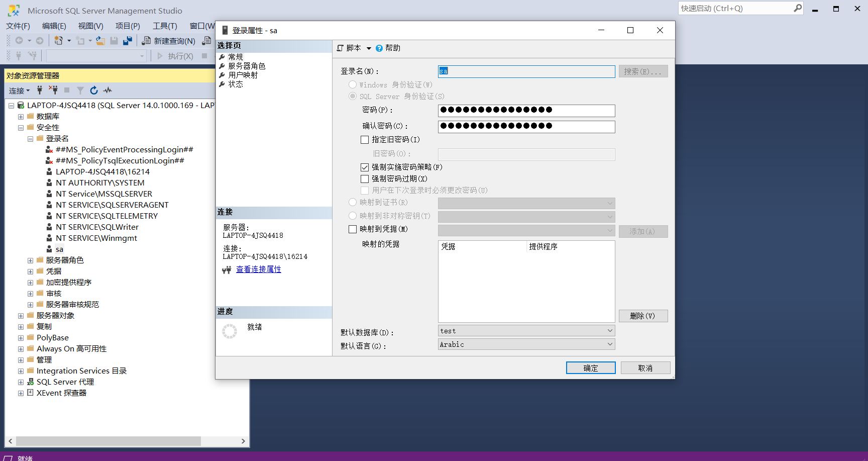Click the activity monitor waveform icon
The width and height of the screenshot is (868, 461).
(107, 90)
